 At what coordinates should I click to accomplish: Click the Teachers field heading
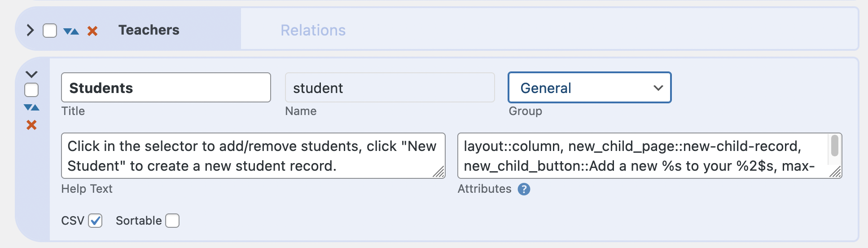[149, 30]
